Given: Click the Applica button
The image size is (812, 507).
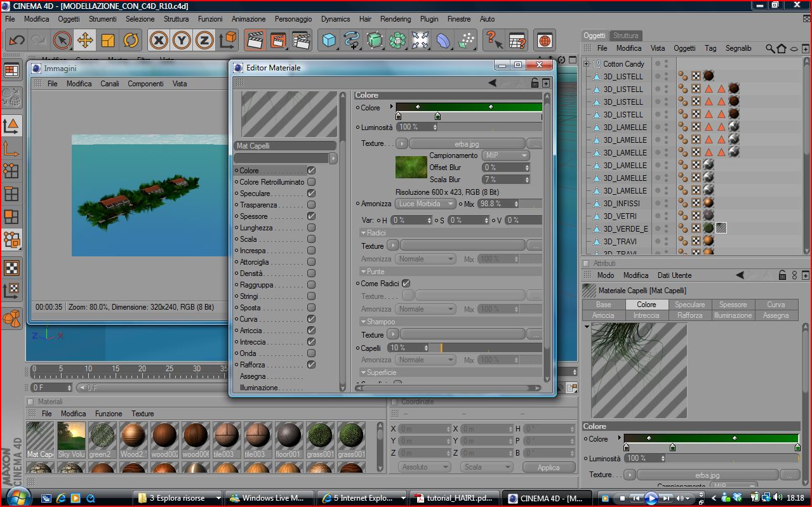Looking at the screenshot, I should click(549, 467).
